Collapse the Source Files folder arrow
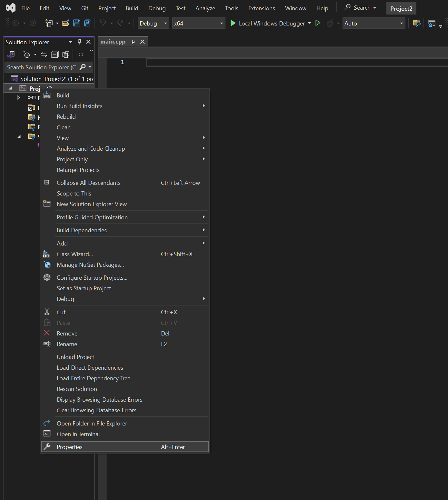448x500 pixels. 19,136
